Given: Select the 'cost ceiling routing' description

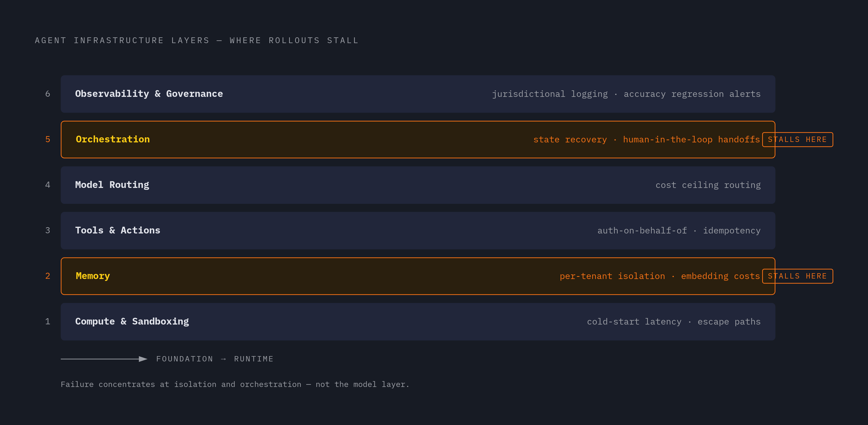Looking at the screenshot, I should 708,185.
